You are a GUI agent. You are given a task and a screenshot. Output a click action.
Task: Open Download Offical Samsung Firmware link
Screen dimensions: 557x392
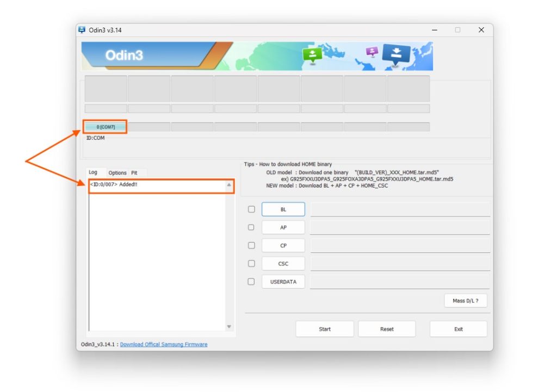point(164,344)
